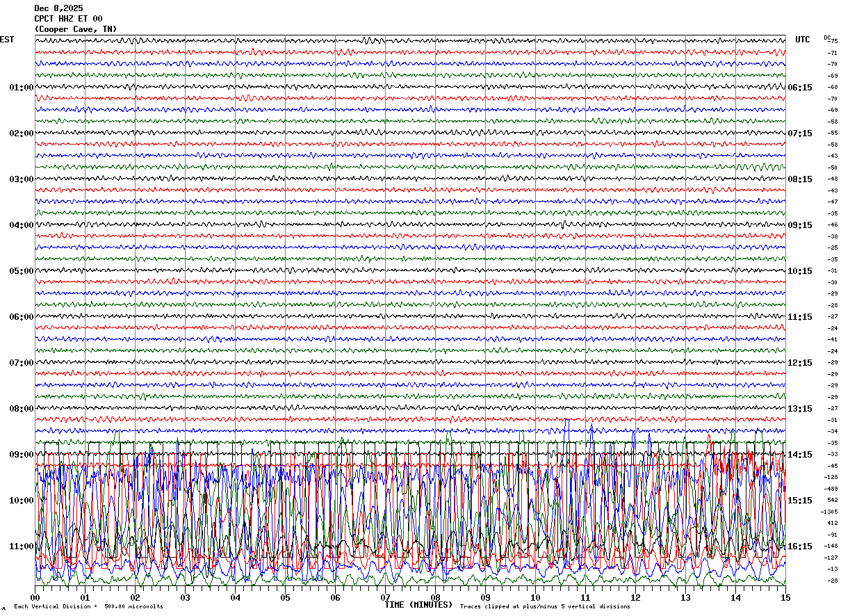The width and height of the screenshot is (841, 616).
Task: Click the 08:15 UTC time label
Action: [800, 179]
